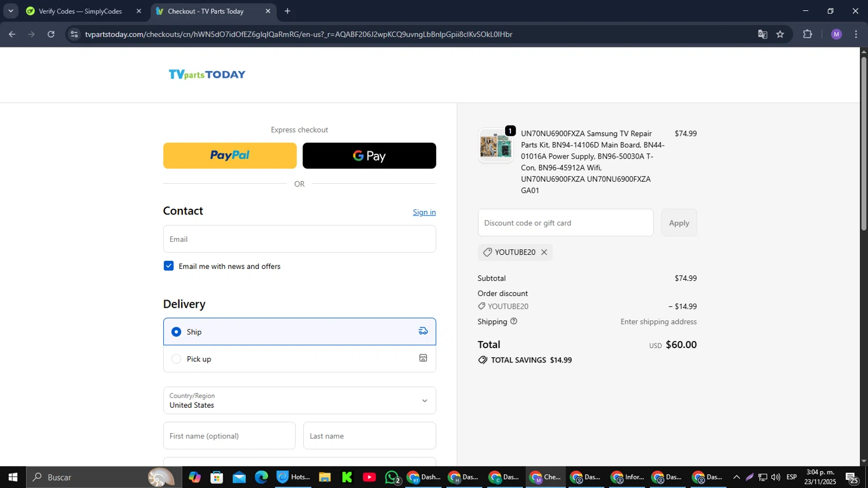The height and width of the screenshot is (488, 868).
Task: Focus the Discount code or gift card field
Action: coord(565,223)
